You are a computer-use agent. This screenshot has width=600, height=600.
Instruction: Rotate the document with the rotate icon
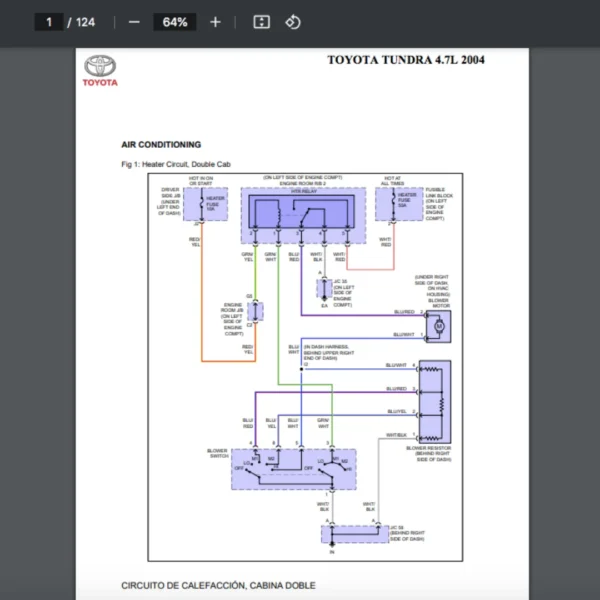(292, 22)
